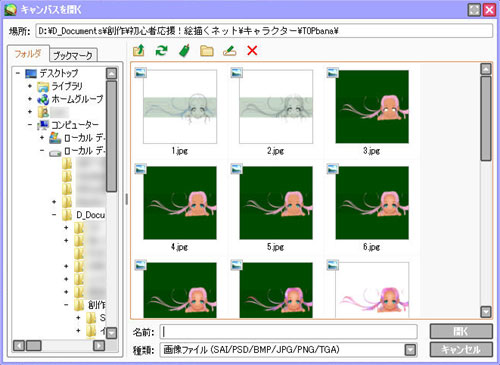Collapse the デスクトップ tree node

[18, 73]
